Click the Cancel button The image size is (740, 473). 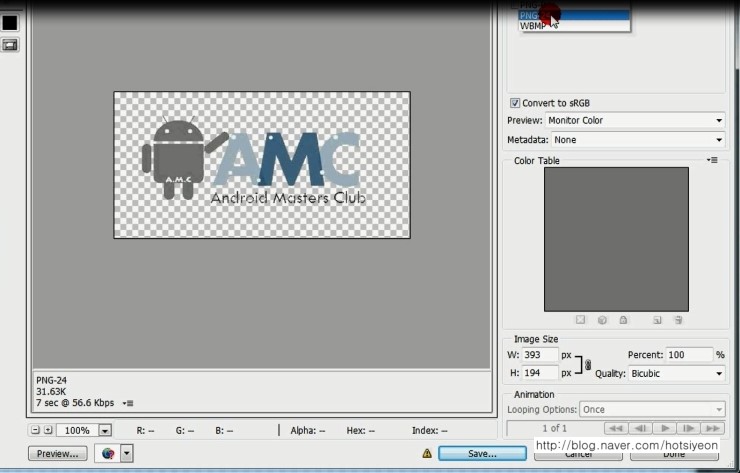point(579,454)
